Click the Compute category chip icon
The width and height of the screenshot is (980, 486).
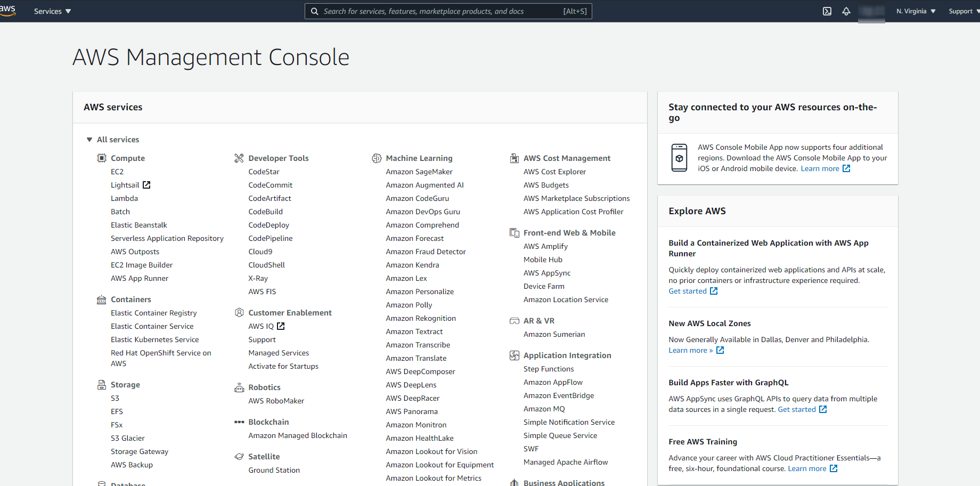coord(101,158)
